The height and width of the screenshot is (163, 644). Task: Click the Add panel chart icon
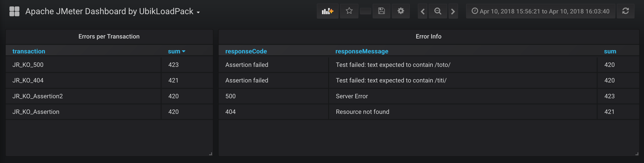(327, 11)
